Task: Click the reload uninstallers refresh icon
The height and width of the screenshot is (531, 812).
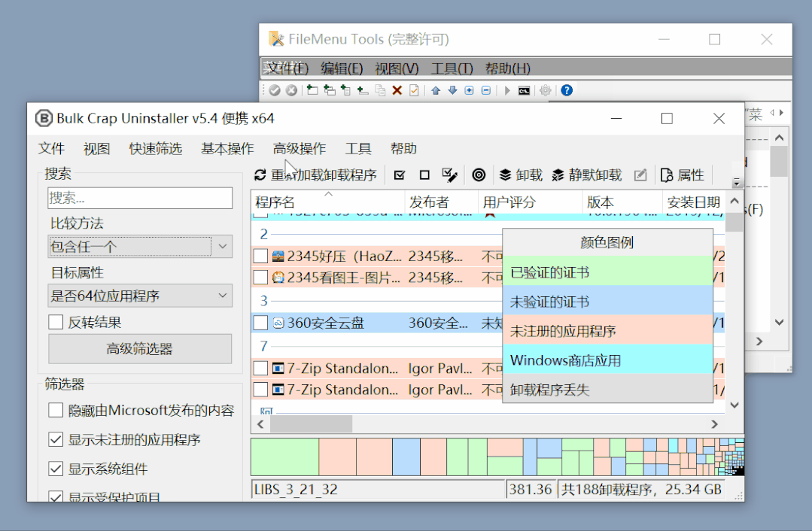Action: click(x=260, y=175)
